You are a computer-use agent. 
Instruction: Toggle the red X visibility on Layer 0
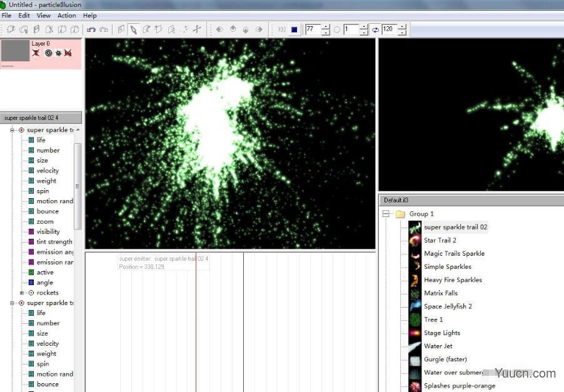(36, 53)
